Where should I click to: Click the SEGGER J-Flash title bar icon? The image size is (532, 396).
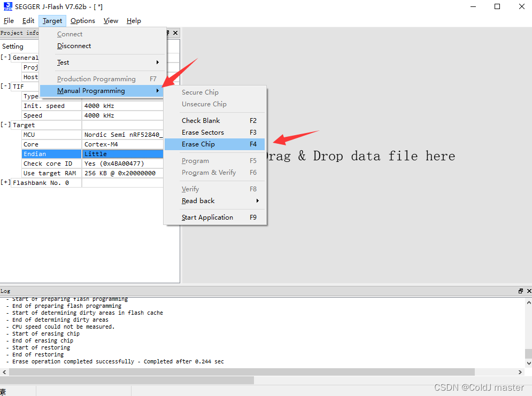tap(7, 6)
